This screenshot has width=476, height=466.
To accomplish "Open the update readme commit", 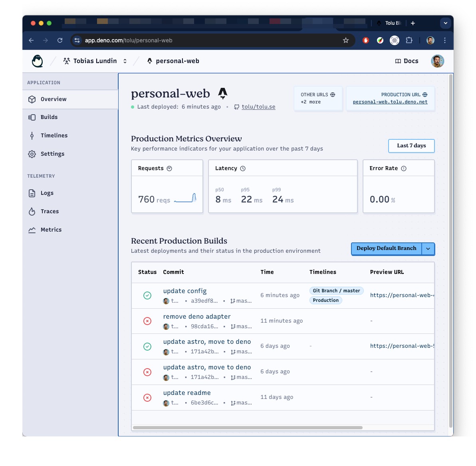I will [187, 393].
